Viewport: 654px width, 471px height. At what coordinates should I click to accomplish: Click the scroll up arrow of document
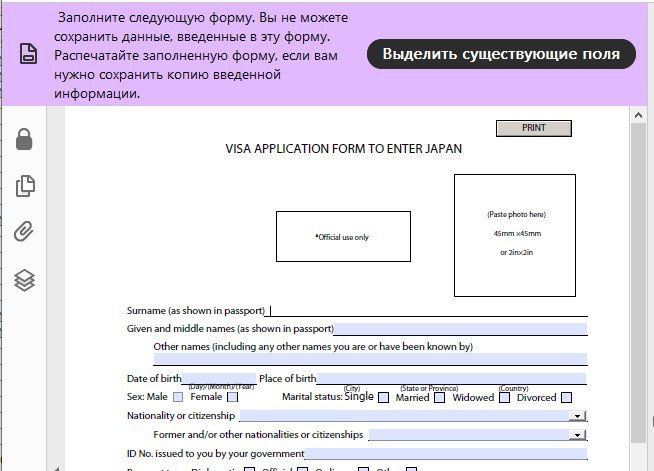coord(639,115)
